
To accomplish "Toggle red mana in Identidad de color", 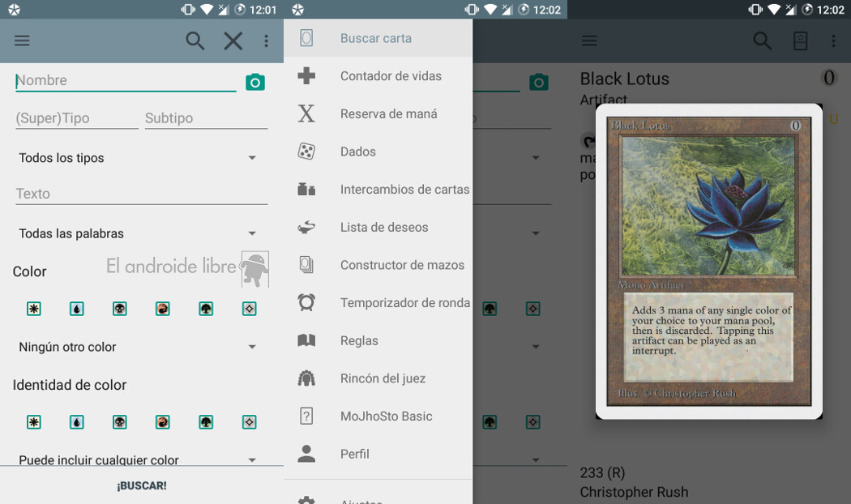I will (163, 422).
